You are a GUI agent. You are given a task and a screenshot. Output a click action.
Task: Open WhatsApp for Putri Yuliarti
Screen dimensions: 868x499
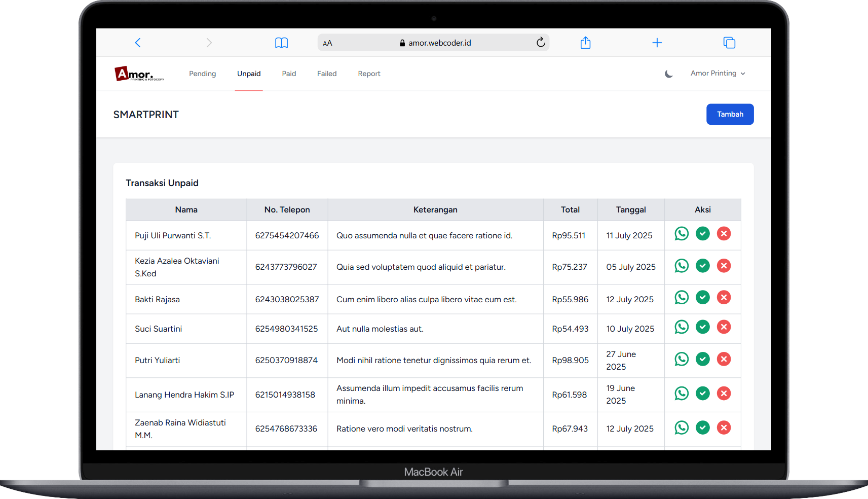click(x=682, y=359)
